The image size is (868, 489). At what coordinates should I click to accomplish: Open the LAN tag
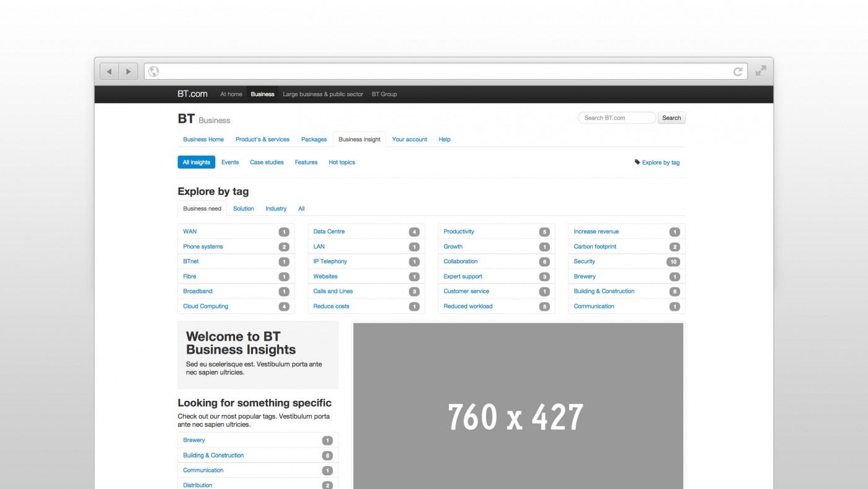coord(319,246)
